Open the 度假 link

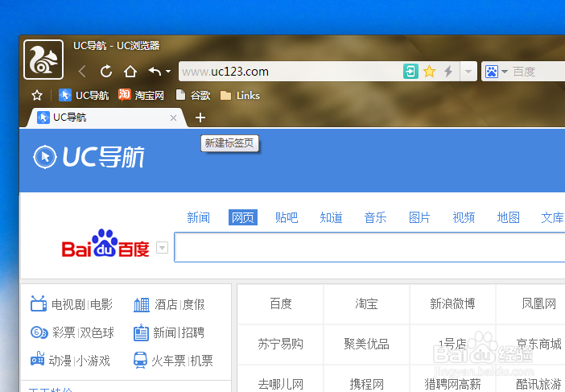(194, 304)
